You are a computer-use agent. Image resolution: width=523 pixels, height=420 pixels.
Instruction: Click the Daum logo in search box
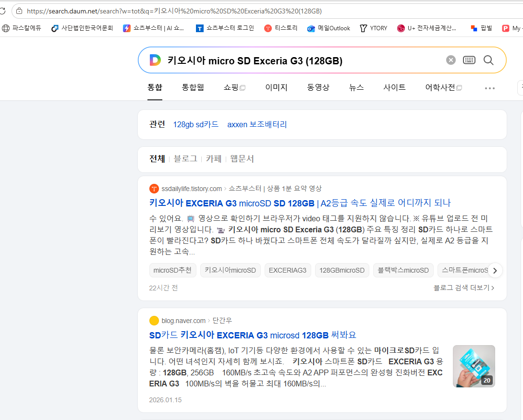[x=155, y=60]
